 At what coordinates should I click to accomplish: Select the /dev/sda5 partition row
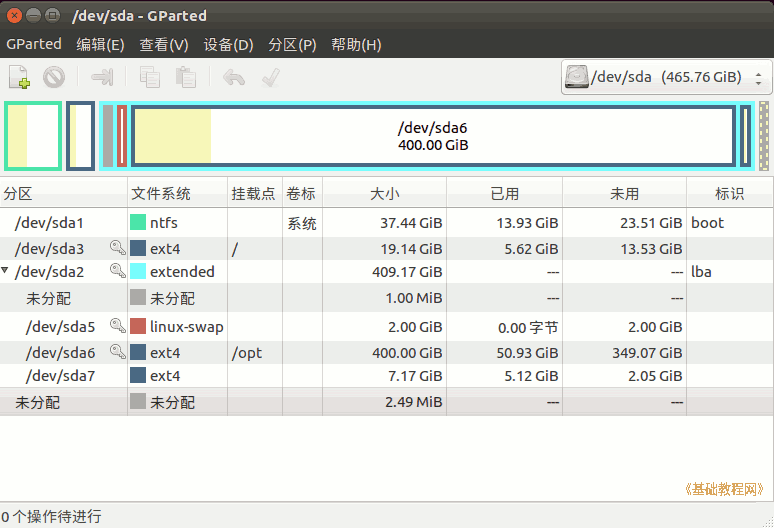[387, 326]
